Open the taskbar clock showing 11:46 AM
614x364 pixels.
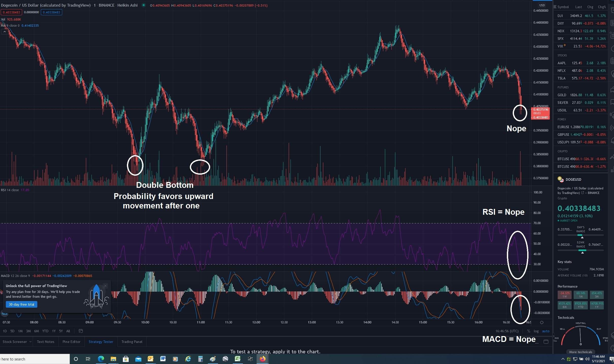(x=599, y=359)
